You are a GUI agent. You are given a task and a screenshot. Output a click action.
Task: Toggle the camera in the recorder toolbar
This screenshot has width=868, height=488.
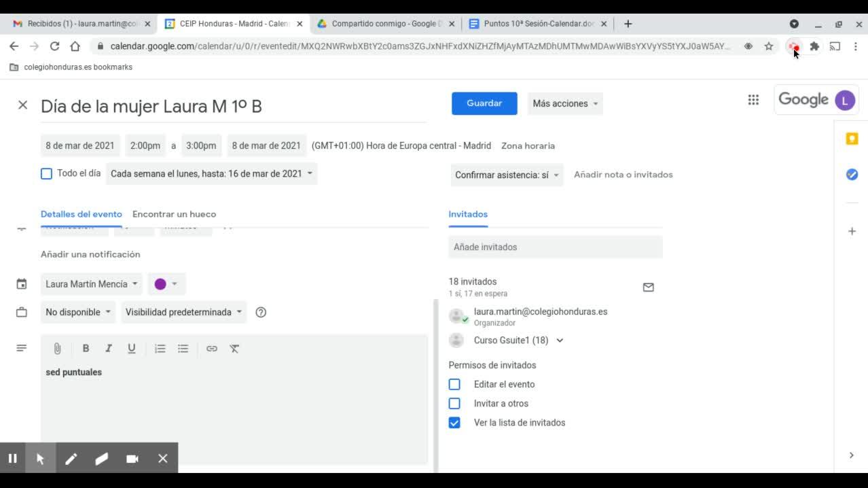pos(132,459)
